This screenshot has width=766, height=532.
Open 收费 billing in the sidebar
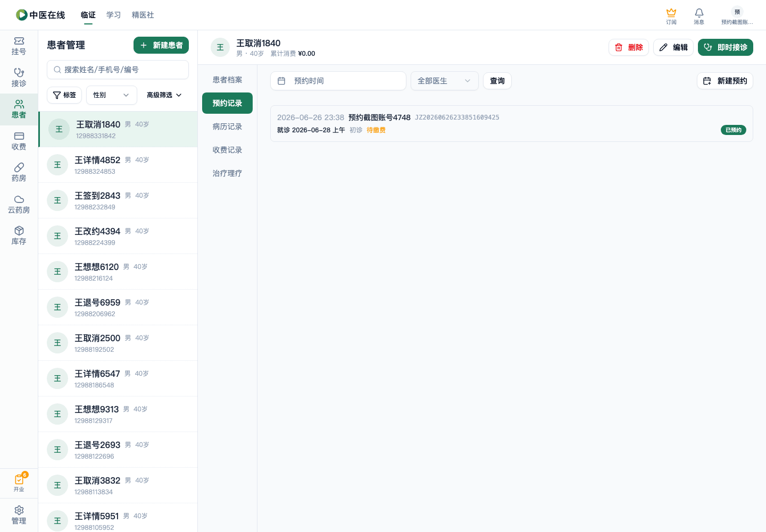click(x=19, y=141)
